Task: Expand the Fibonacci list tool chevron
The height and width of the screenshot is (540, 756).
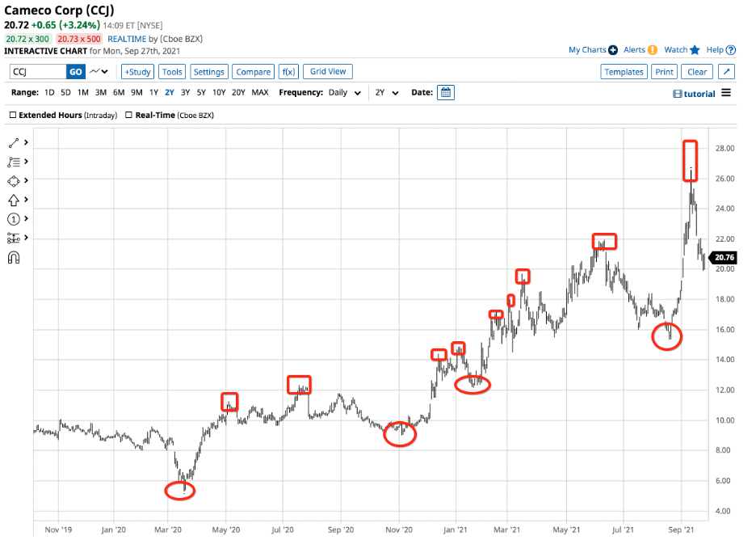Action: point(26,161)
